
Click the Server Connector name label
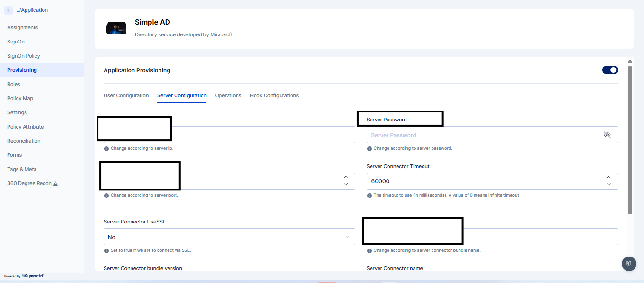pos(395,268)
